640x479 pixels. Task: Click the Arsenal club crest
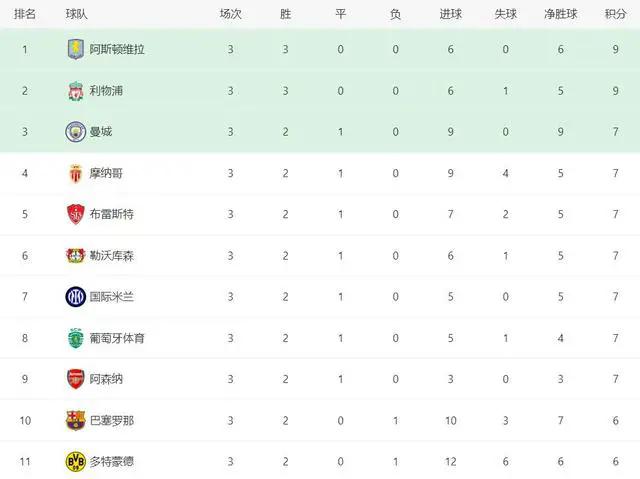[76, 379]
